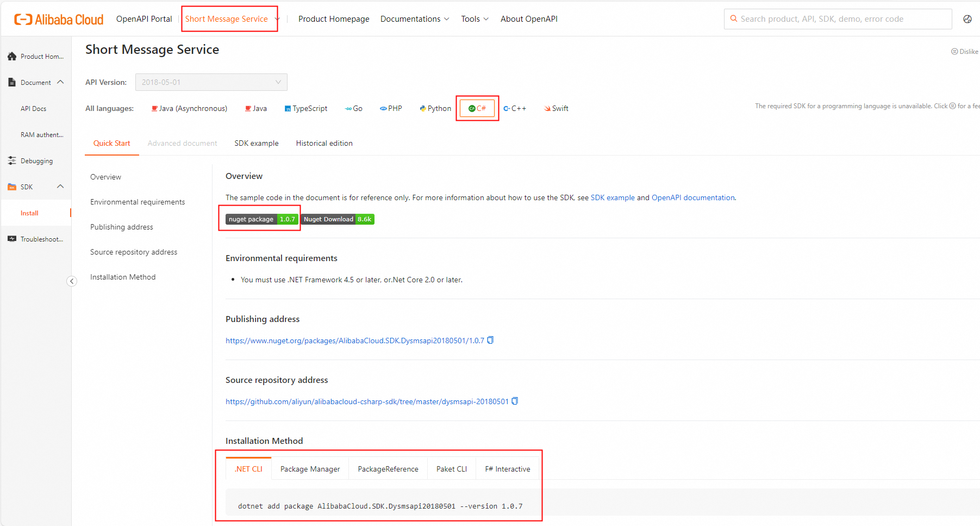Open the Tools menu

tap(475, 19)
